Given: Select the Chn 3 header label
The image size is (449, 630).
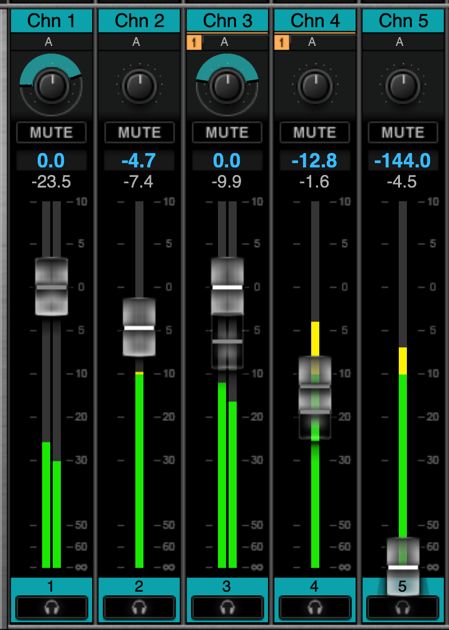Looking at the screenshot, I should (227, 21).
